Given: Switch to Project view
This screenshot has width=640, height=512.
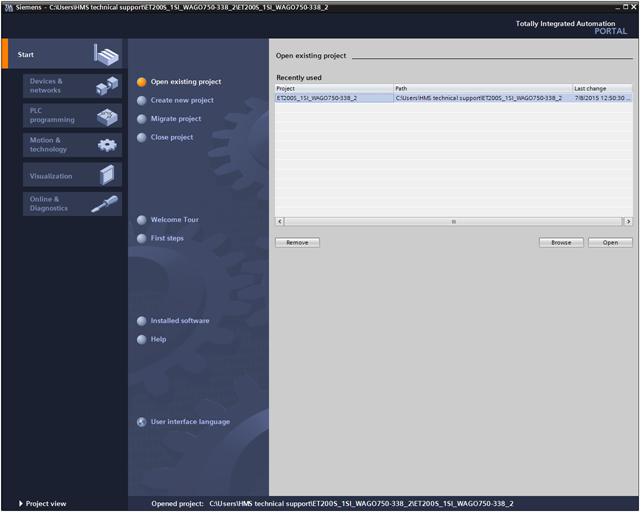Looking at the screenshot, I should tap(46, 503).
